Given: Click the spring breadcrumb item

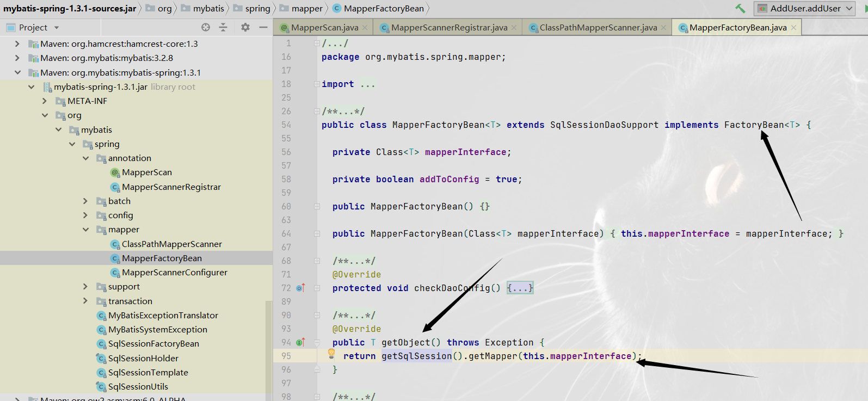Looking at the screenshot, I should click(252, 8).
